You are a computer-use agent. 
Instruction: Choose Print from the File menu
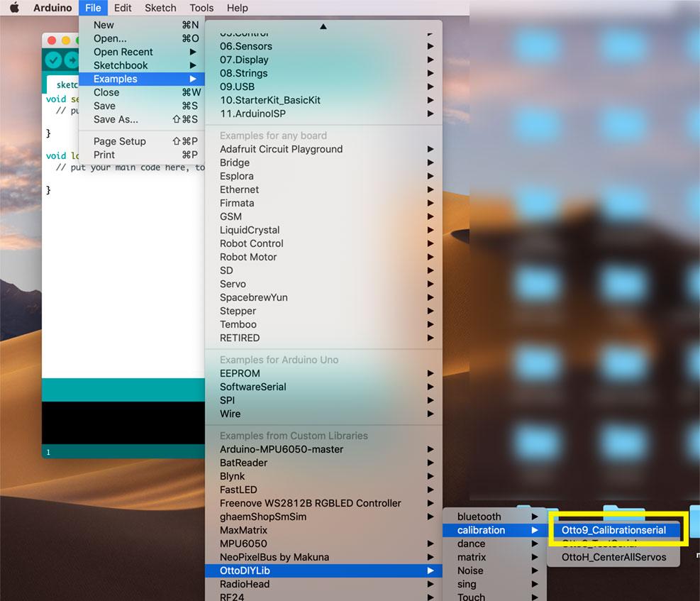click(x=142, y=155)
